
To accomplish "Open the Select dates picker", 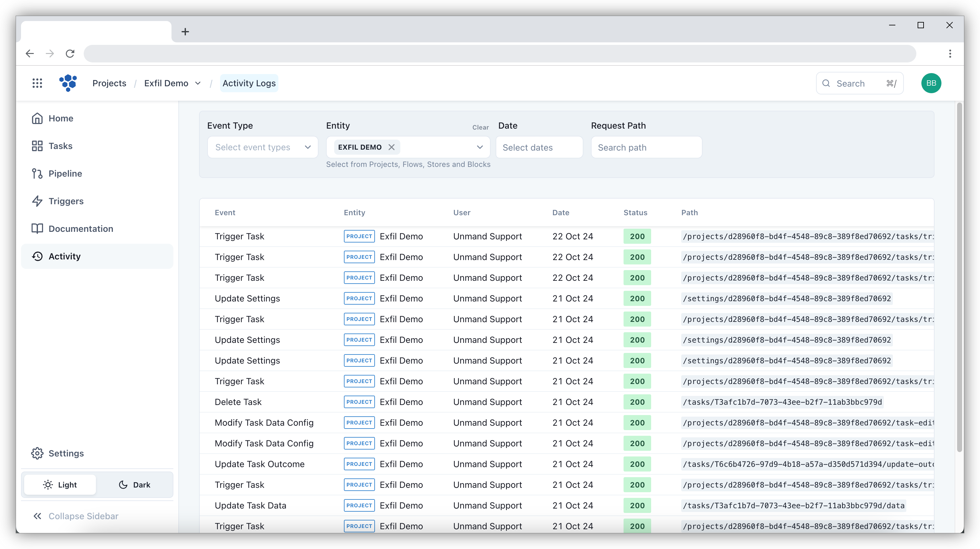I will [539, 147].
